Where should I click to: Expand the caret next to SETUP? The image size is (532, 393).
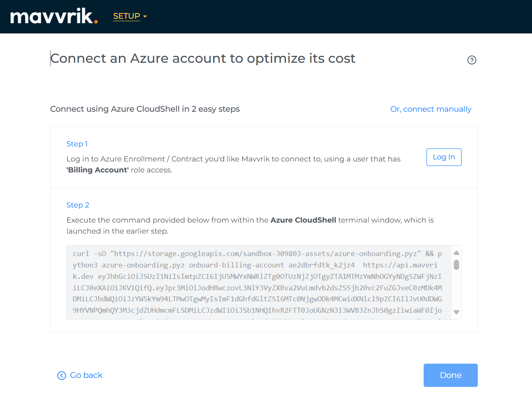click(145, 17)
